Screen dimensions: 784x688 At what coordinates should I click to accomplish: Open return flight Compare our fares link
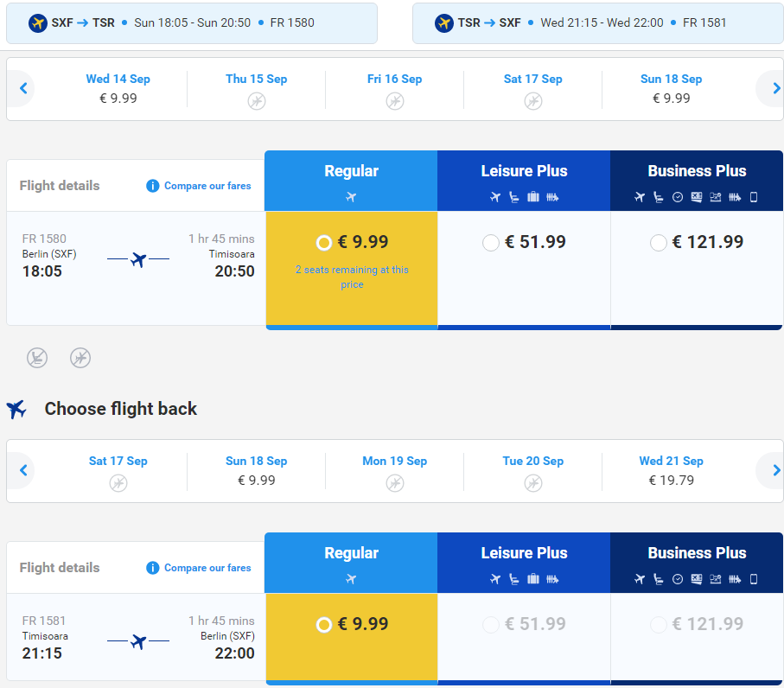pos(207,568)
